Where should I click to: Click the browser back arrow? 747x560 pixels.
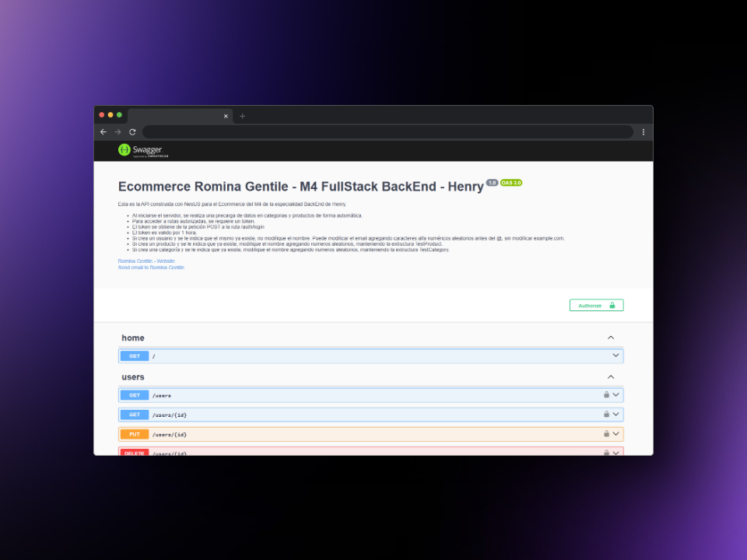pos(103,132)
